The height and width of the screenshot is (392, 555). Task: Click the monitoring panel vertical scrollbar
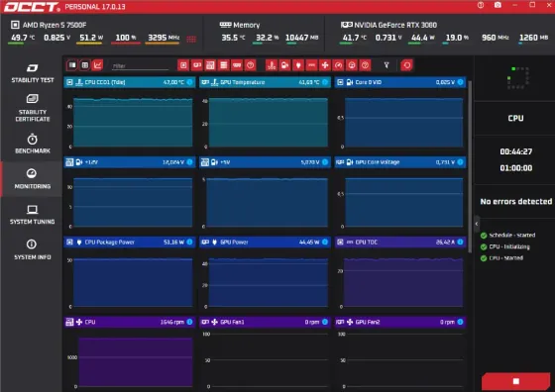(x=470, y=166)
